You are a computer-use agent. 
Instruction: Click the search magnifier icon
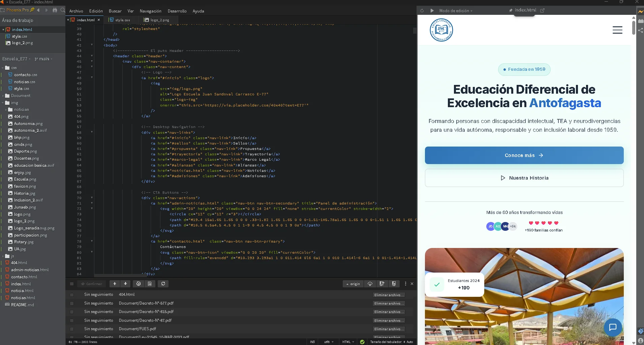(x=63, y=10)
